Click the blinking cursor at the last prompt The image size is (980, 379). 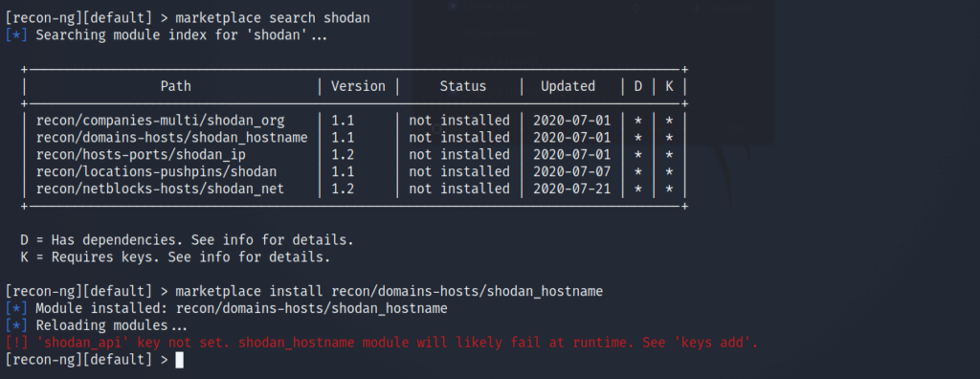coord(179,360)
